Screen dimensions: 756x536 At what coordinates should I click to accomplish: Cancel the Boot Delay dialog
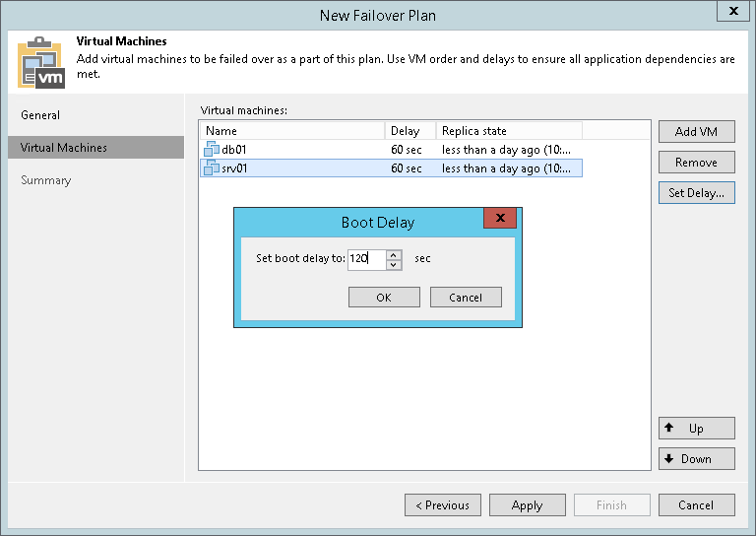tap(466, 298)
